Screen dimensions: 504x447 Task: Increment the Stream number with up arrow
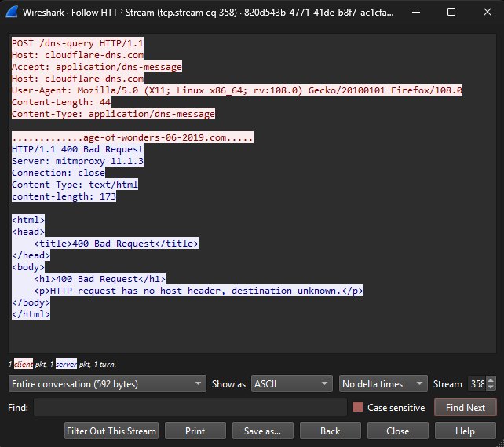[491, 379]
